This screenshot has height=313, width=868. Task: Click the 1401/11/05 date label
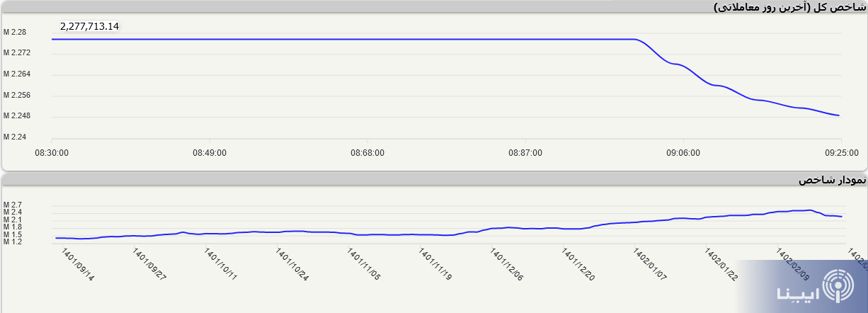point(364,265)
